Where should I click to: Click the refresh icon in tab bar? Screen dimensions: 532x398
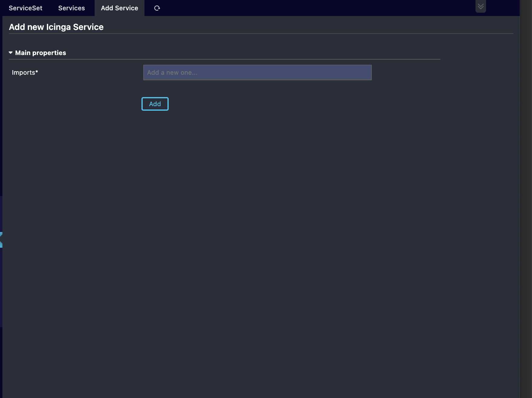point(157,8)
